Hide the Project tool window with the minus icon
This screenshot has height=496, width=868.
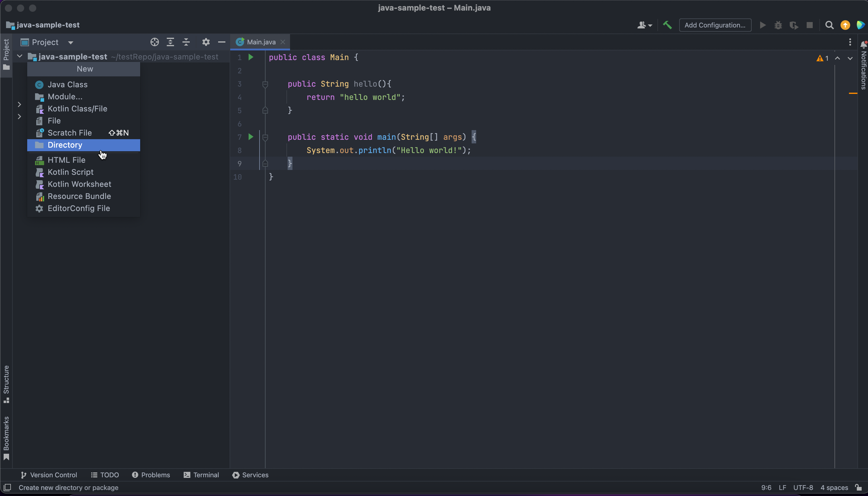click(x=221, y=42)
